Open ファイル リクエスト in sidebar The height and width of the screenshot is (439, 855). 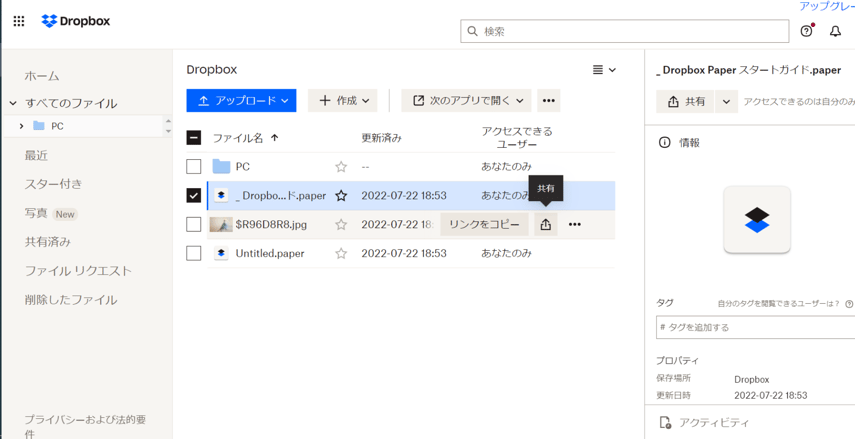pyautogui.click(x=78, y=270)
